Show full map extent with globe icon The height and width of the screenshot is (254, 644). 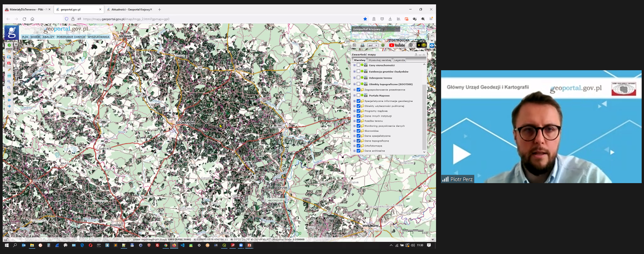[9, 94]
